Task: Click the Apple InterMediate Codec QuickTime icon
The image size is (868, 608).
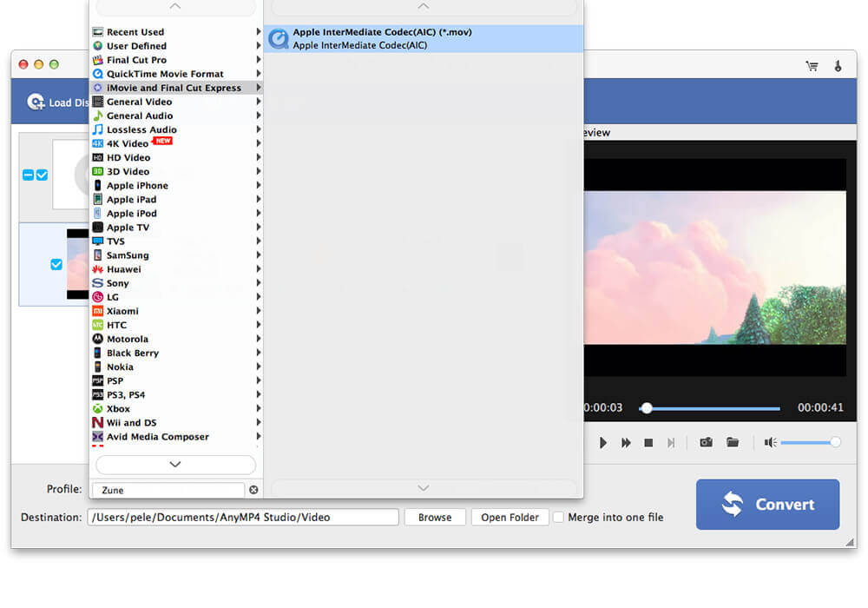Action: (279, 39)
